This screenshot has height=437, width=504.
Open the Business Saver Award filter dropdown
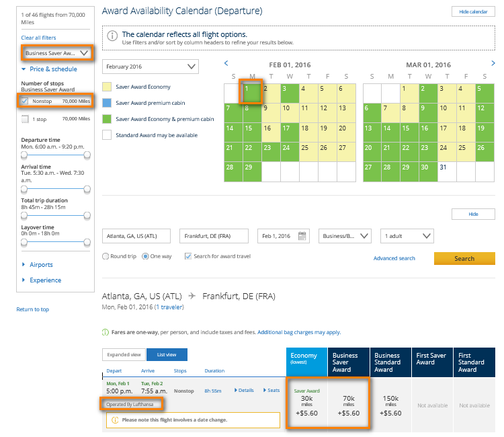pos(56,52)
